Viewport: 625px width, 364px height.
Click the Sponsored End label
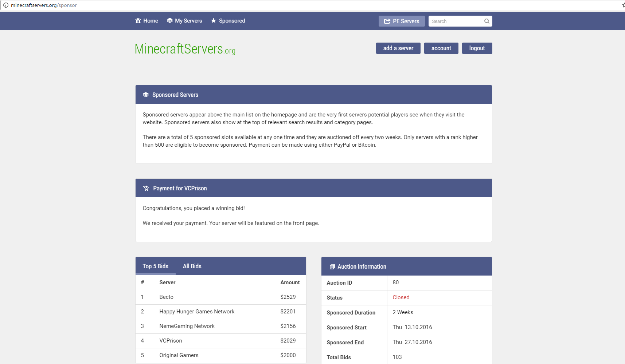pyautogui.click(x=345, y=343)
